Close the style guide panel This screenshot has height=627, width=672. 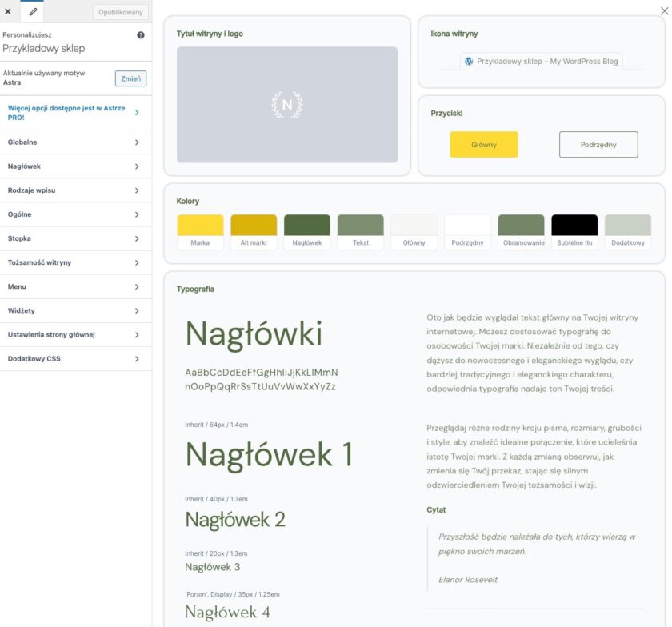tap(665, 10)
